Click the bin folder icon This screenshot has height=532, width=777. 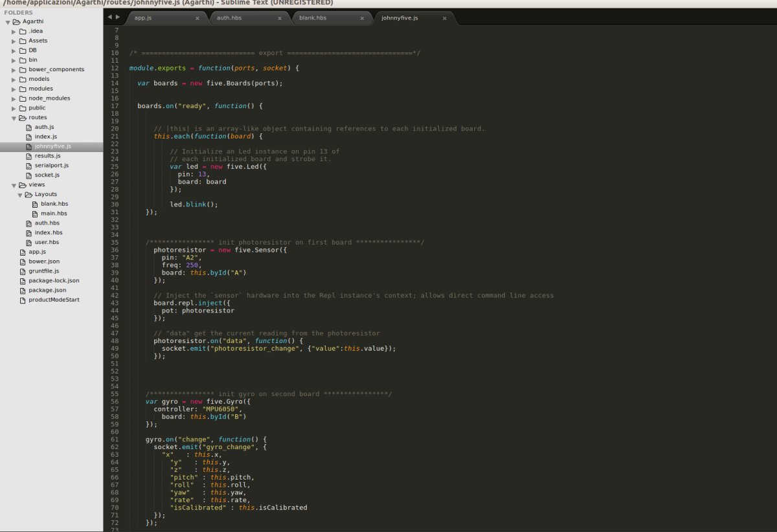tap(23, 60)
